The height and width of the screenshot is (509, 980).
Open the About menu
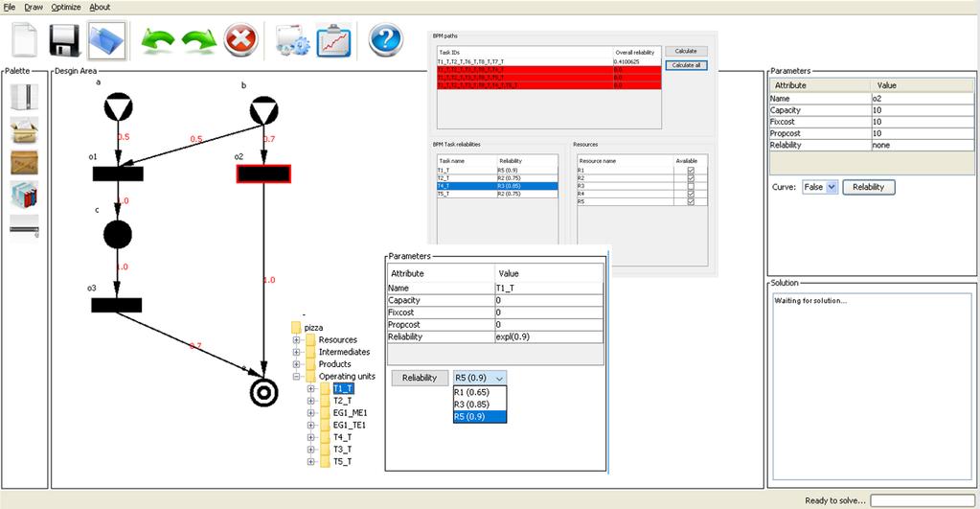point(100,7)
